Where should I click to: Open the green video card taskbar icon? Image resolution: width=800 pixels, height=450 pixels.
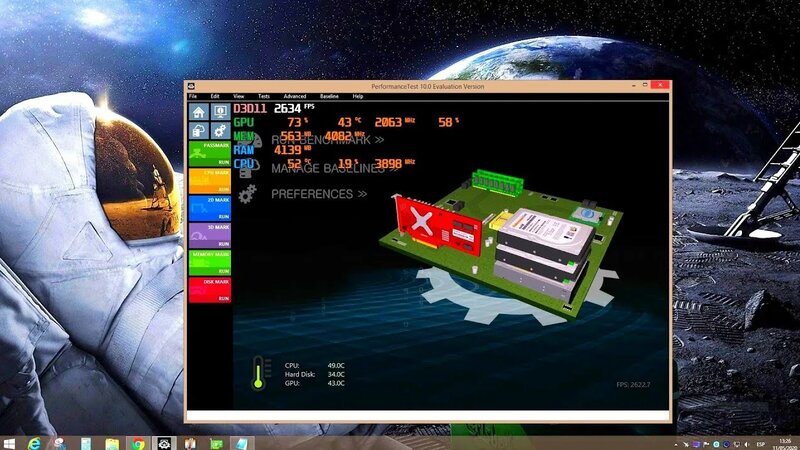pos(216,443)
